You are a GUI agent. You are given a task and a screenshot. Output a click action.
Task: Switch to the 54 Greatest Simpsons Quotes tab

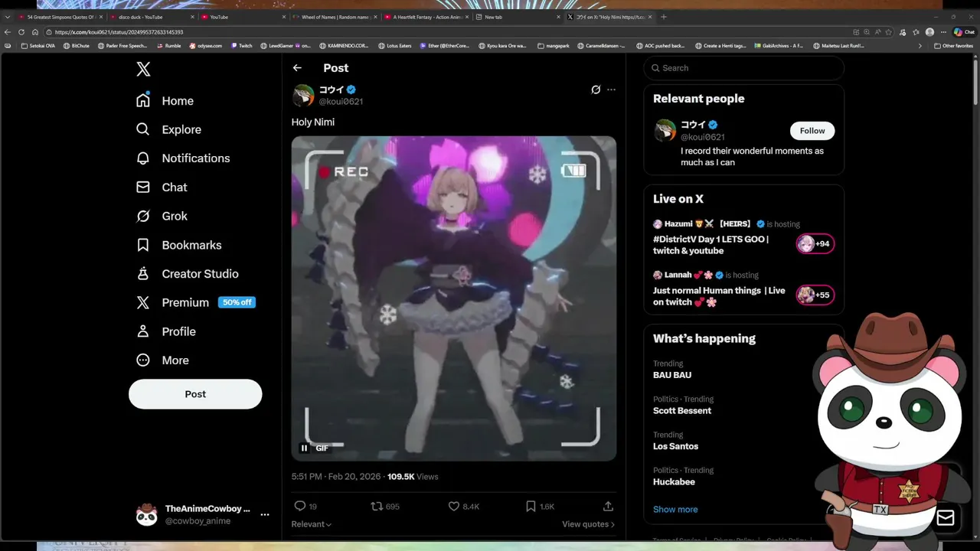click(x=60, y=17)
